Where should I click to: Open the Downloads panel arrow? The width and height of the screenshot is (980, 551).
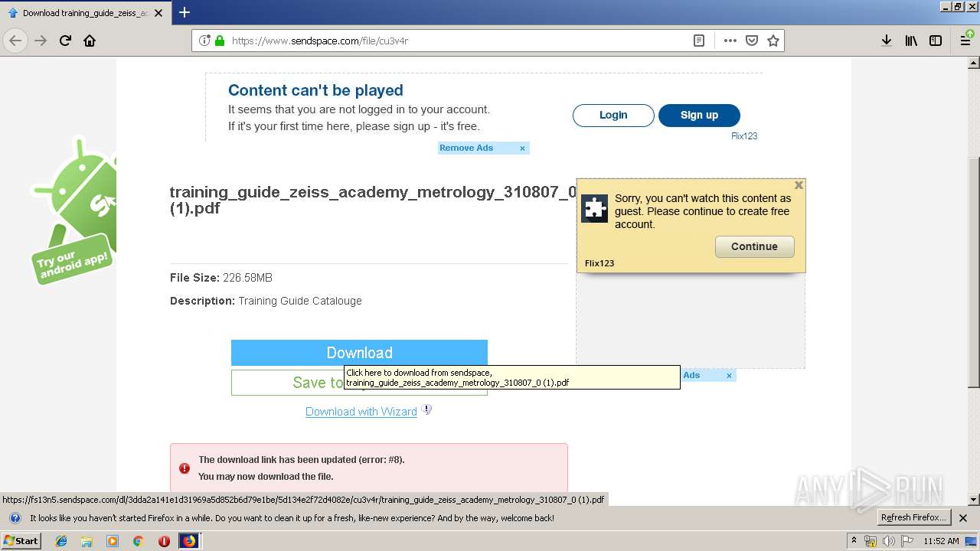click(887, 41)
